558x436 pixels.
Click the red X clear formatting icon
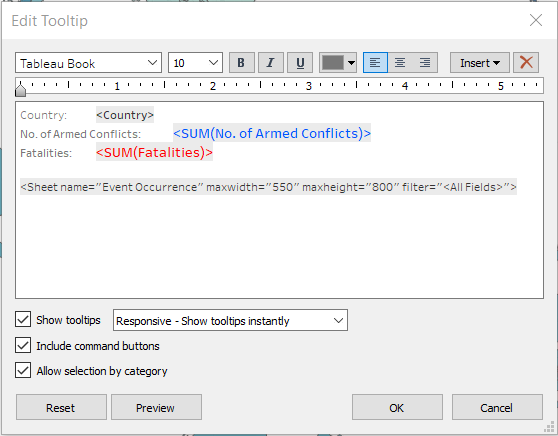[x=526, y=63]
